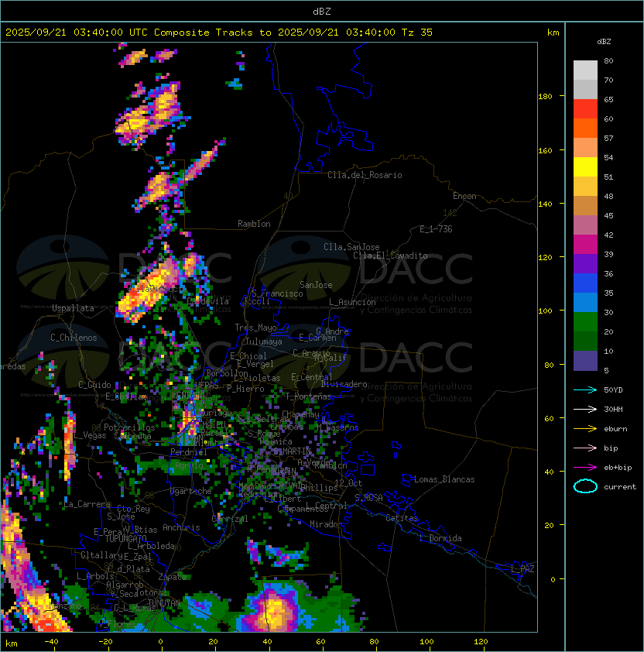Pick the green swatch between 30 and 20
The width and height of the screenshot is (644, 652).
pos(585,322)
